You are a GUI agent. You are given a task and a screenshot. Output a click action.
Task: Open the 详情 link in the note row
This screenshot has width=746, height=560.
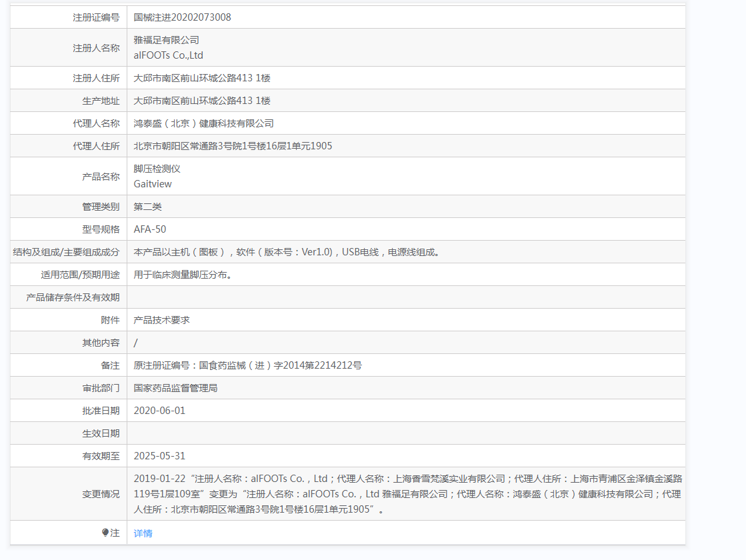click(x=143, y=533)
